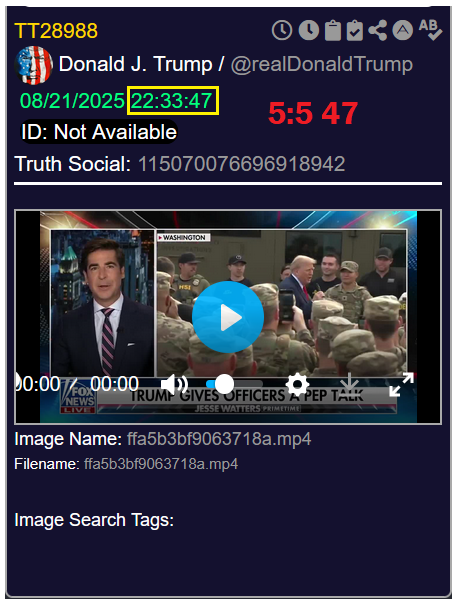Image resolution: width=459 pixels, height=609 pixels.
Task: Mute the video speaker icon
Action: pyautogui.click(x=174, y=385)
